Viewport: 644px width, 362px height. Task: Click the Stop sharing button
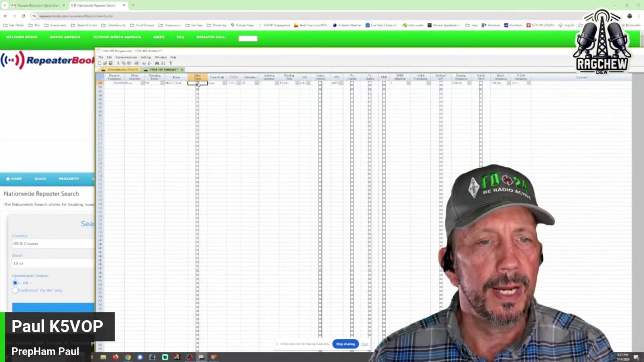(x=345, y=344)
